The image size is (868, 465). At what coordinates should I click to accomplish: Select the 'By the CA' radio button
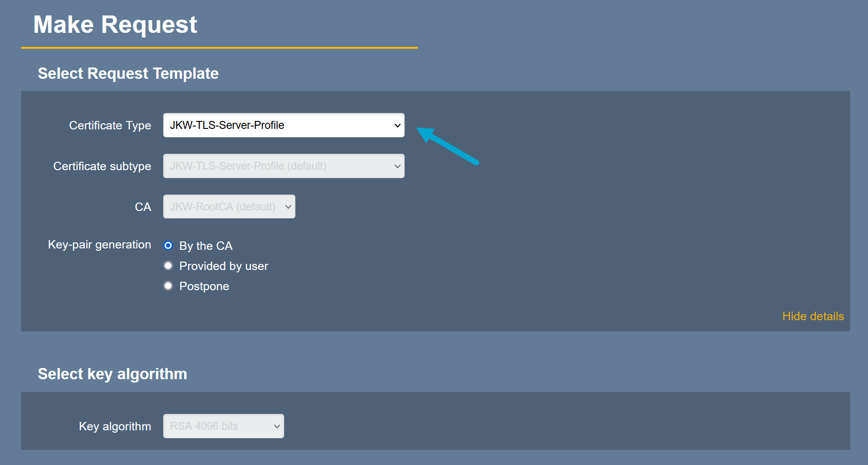168,246
